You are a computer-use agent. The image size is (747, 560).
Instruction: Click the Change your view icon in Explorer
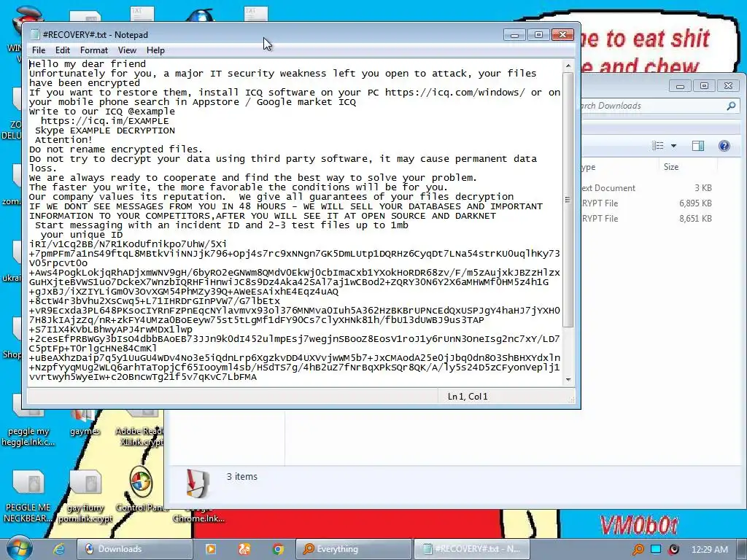(657, 146)
